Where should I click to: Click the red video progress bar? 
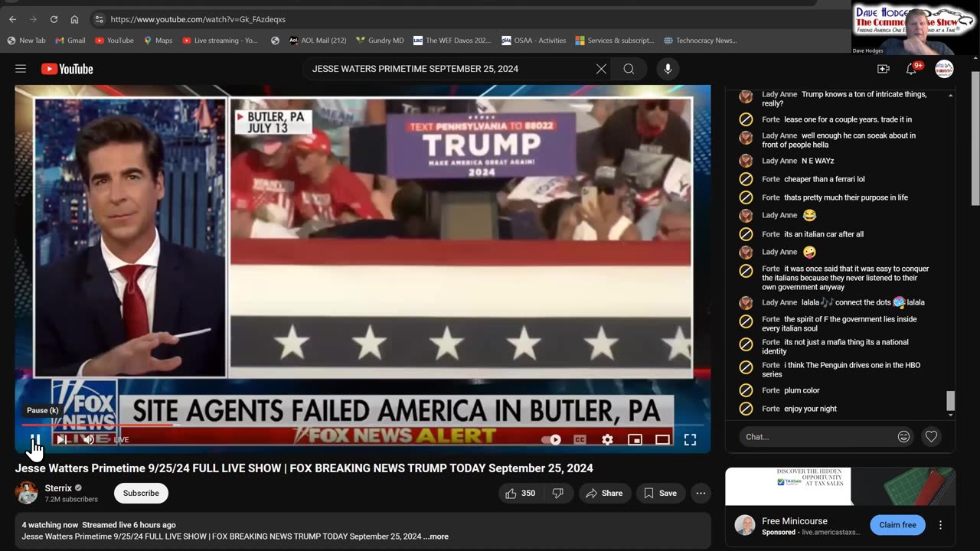click(x=97, y=425)
